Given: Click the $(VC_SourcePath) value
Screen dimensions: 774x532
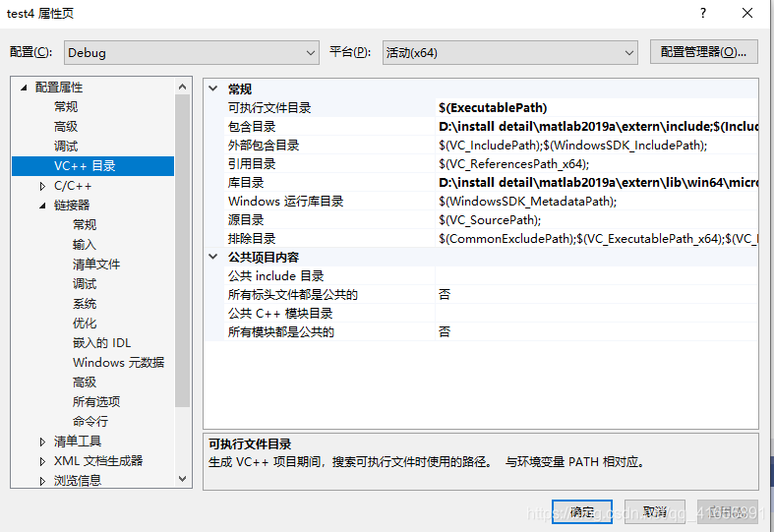Looking at the screenshot, I should [x=490, y=220].
